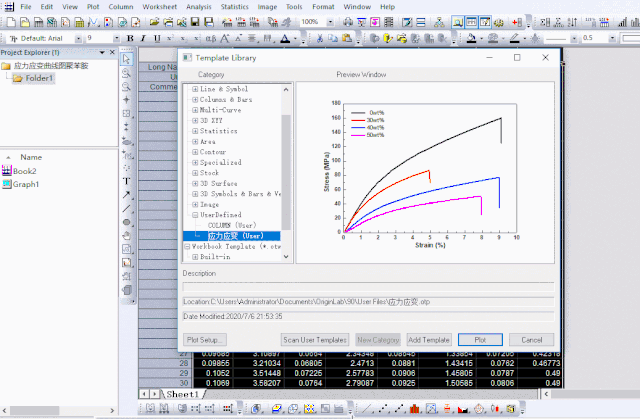This screenshot has width=640, height=419.
Task: Click the fill color paint bucket icon
Action: 471,38
